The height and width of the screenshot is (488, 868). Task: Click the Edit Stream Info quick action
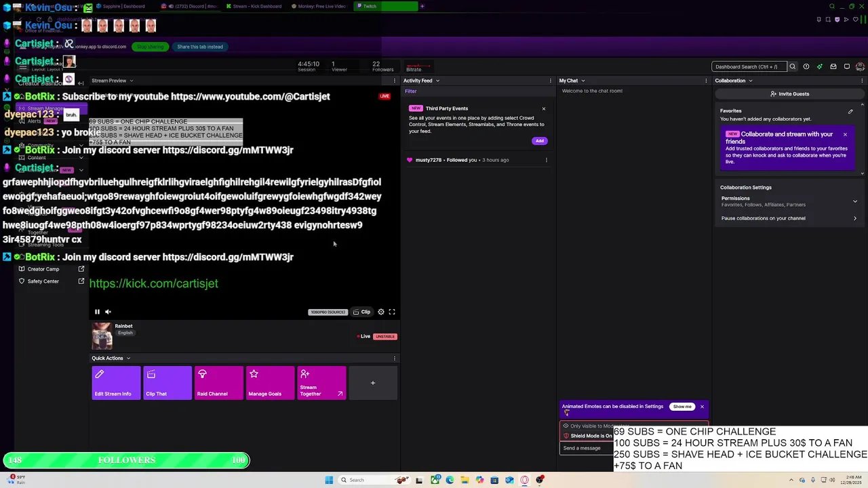click(x=116, y=383)
